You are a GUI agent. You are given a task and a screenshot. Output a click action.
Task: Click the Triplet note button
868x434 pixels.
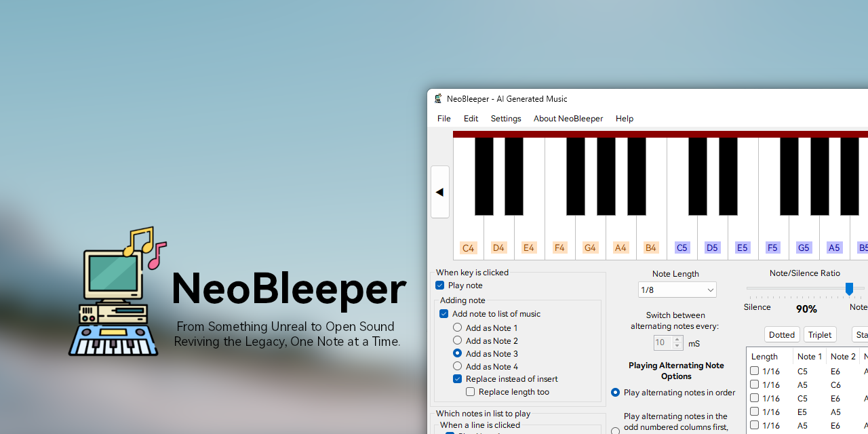click(820, 334)
